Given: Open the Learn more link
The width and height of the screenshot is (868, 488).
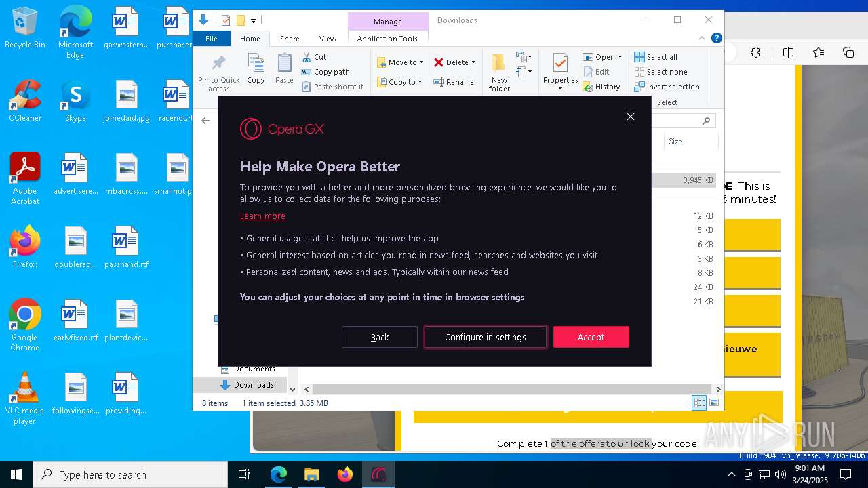Looking at the screenshot, I should [x=262, y=216].
